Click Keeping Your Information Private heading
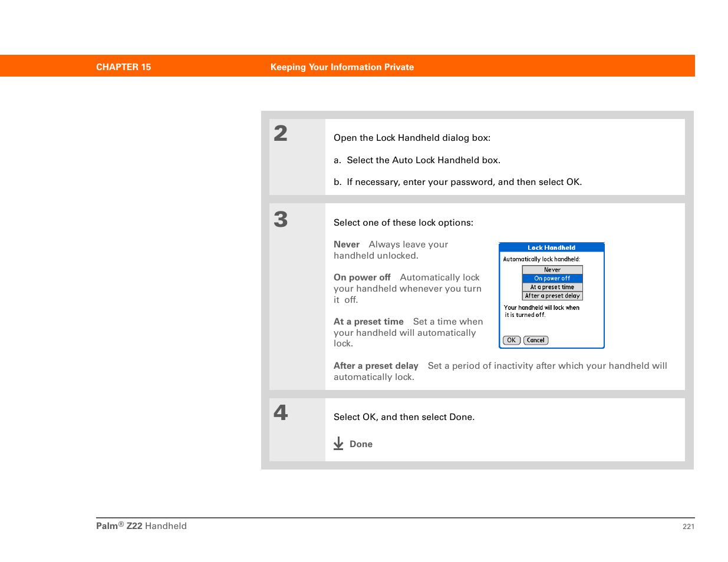Viewport: 728px width, 562px height. click(342, 67)
